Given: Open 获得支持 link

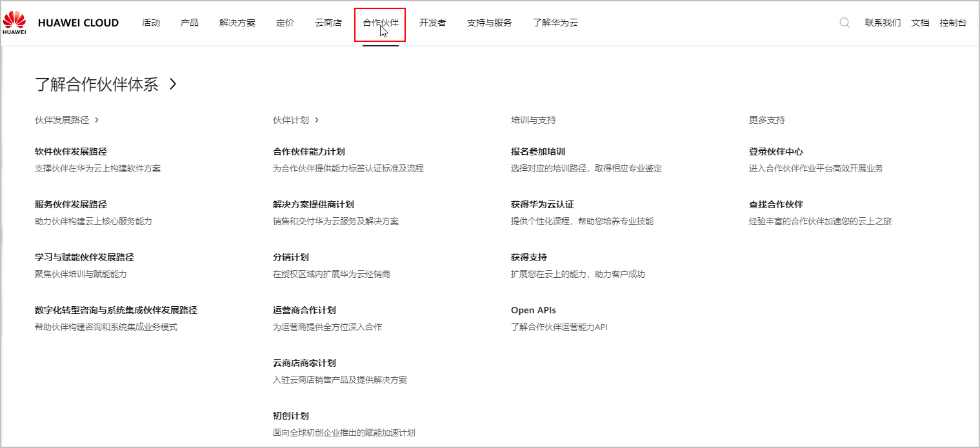Looking at the screenshot, I should 529,257.
